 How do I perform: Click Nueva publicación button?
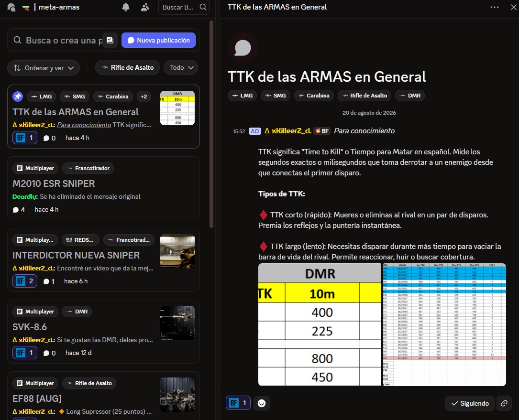point(158,40)
